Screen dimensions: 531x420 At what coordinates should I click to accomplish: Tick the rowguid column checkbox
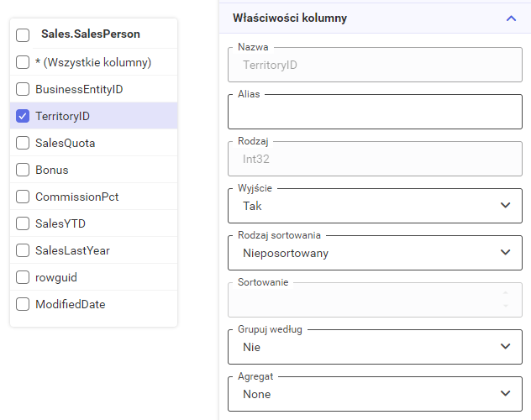[23, 277]
